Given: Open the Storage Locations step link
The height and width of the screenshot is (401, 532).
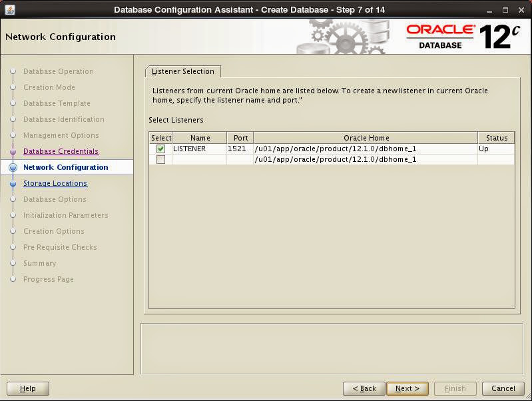Looking at the screenshot, I should pos(55,183).
